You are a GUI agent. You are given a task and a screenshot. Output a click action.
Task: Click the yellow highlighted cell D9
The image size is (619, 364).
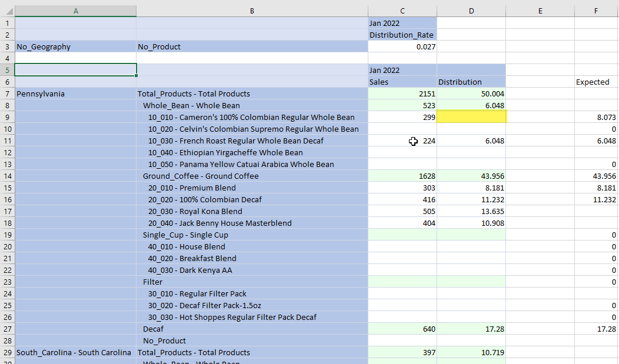(x=471, y=117)
